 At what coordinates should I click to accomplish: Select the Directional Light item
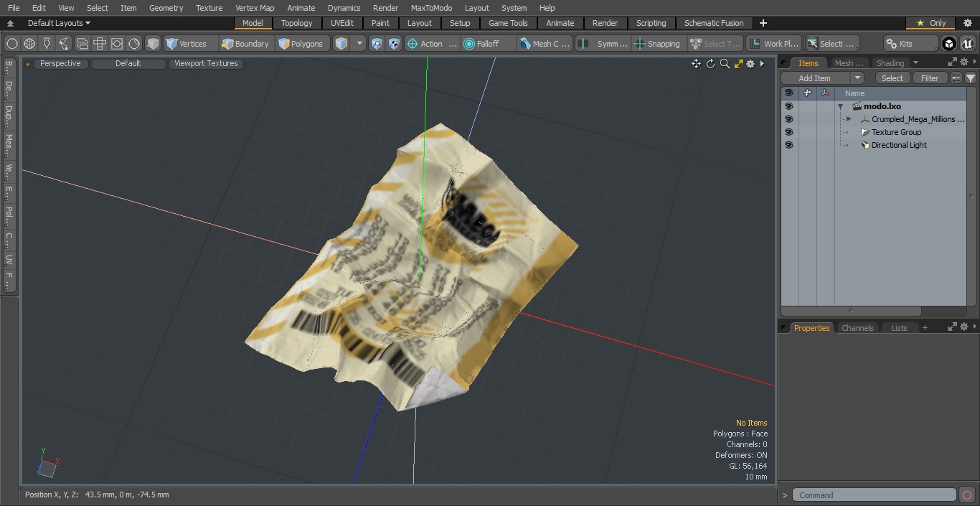(x=899, y=145)
